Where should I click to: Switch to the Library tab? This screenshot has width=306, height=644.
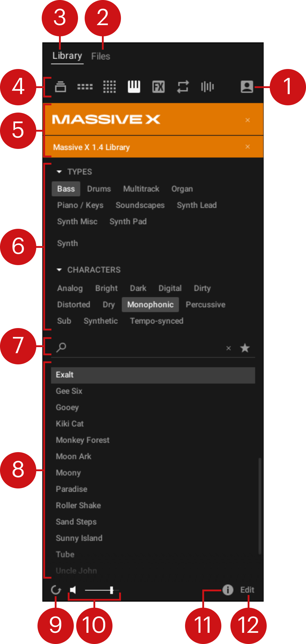pos(67,56)
